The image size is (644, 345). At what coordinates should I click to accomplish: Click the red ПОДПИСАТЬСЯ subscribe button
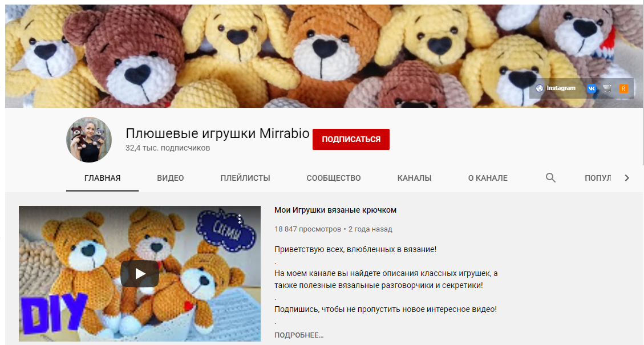(351, 139)
